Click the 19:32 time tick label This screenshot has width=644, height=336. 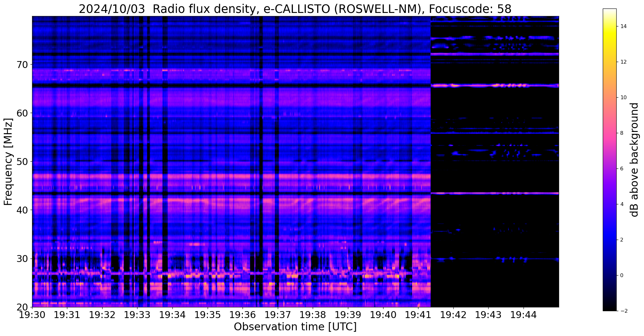pos(102,314)
